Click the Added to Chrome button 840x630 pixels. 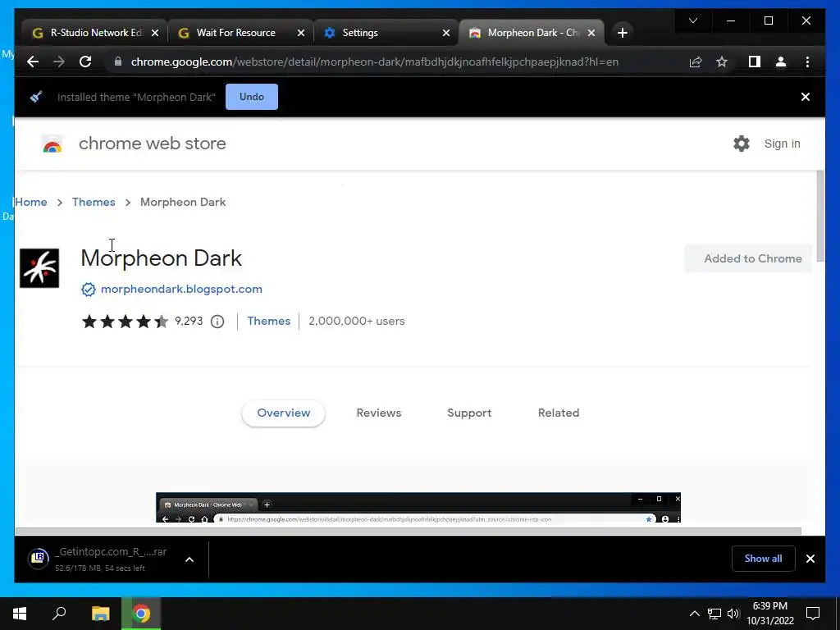[748, 258]
